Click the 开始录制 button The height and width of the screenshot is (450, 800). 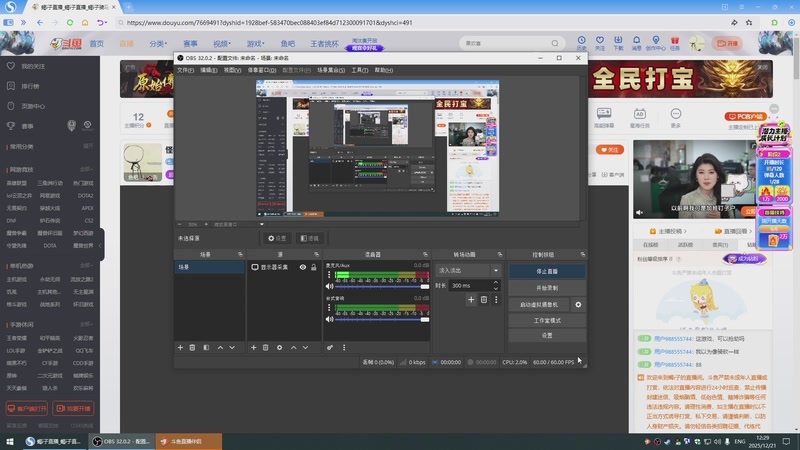[x=547, y=287]
